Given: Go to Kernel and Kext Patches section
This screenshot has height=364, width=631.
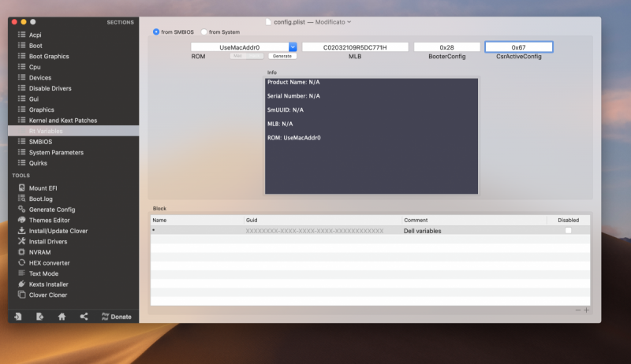Looking at the screenshot, I should (62, 121).
